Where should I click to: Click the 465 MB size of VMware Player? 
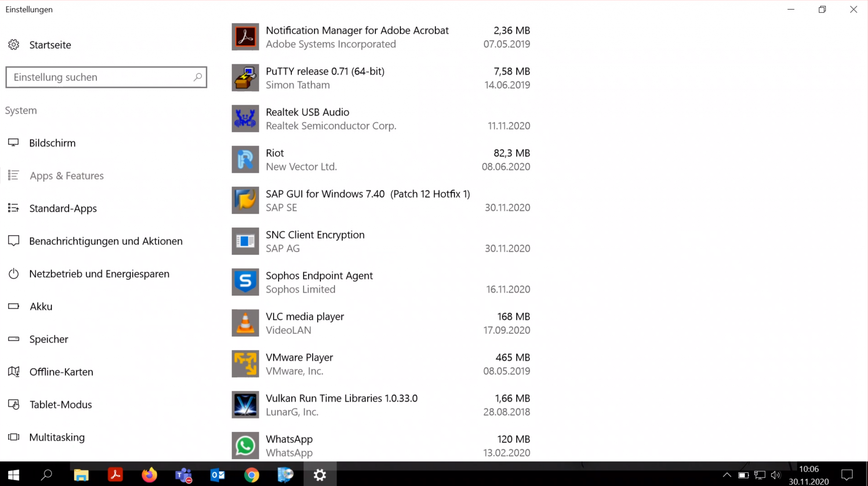click(x=513, y=357)
